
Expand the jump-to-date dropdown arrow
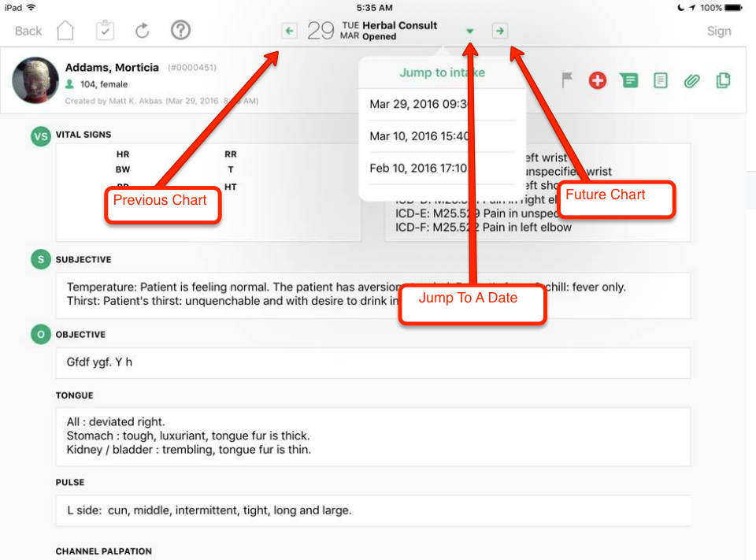click(470, 32)
